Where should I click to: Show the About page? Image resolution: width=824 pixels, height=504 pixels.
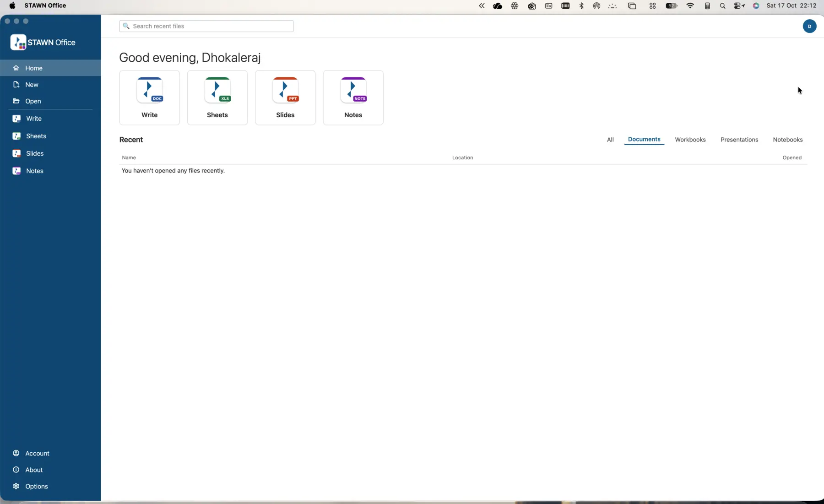(50, 470)
